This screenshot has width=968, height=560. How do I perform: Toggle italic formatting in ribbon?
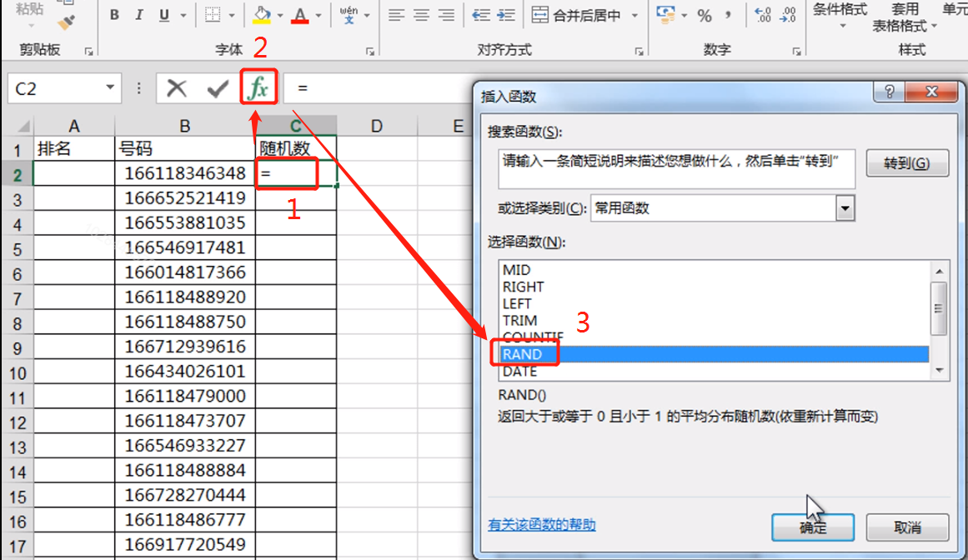coord(139,15)
